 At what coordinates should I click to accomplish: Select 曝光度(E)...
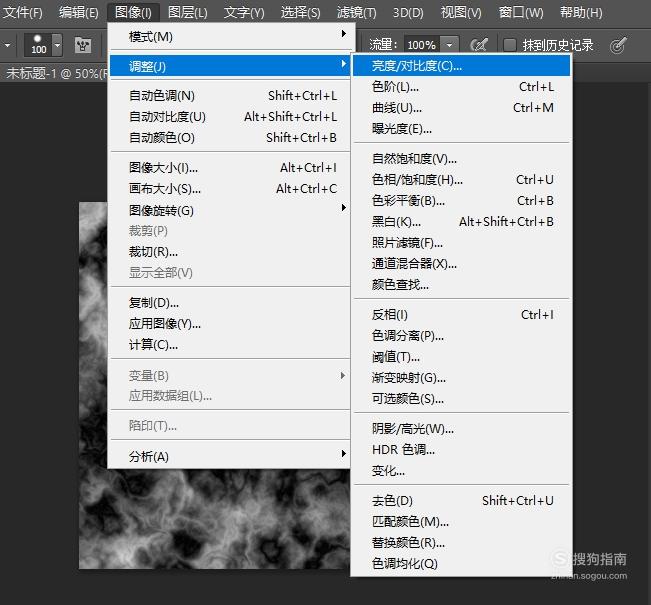coord(461,129)
